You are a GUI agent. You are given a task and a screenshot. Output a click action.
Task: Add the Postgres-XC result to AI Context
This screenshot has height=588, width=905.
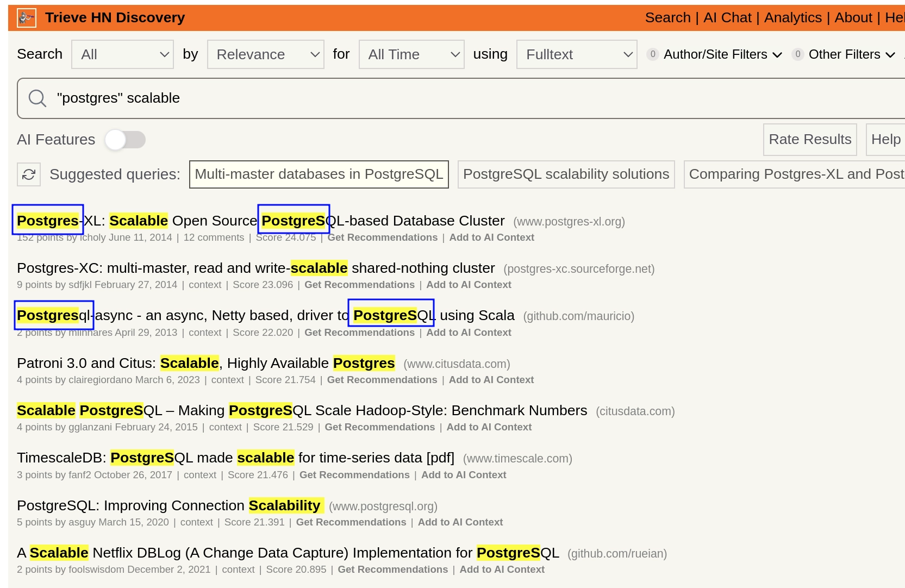[x=469, y=285]
